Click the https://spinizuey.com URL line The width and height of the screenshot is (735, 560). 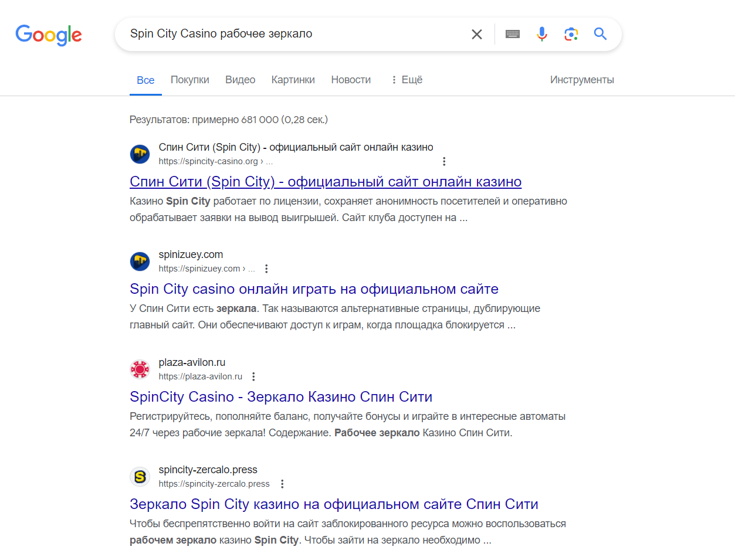[x=207, y=269]
